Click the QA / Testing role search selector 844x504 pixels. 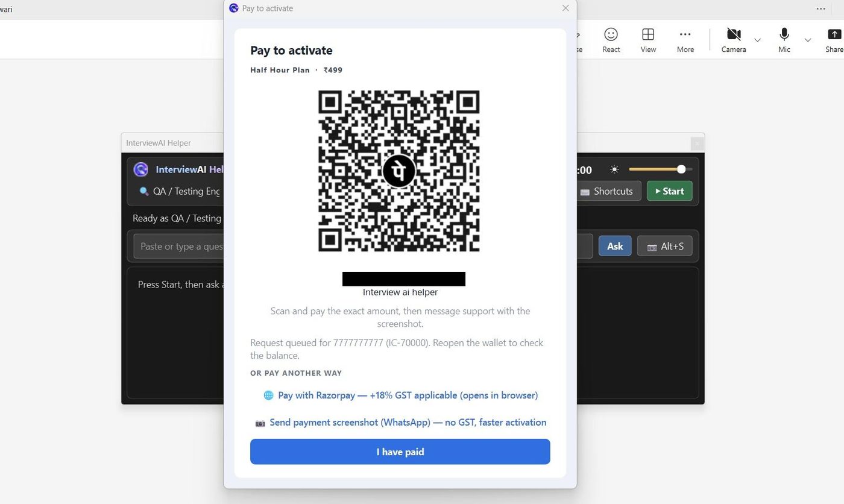(179, 191)
